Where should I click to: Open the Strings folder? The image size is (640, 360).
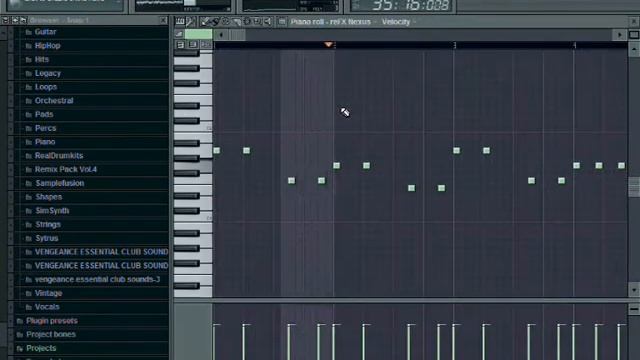point(48,224)
